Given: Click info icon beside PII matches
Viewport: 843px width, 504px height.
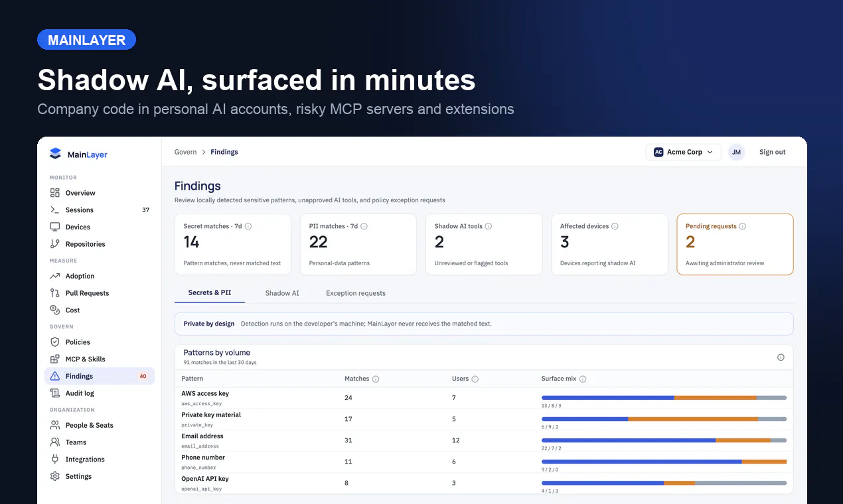Looking at the screenshot, I should 364,226.
